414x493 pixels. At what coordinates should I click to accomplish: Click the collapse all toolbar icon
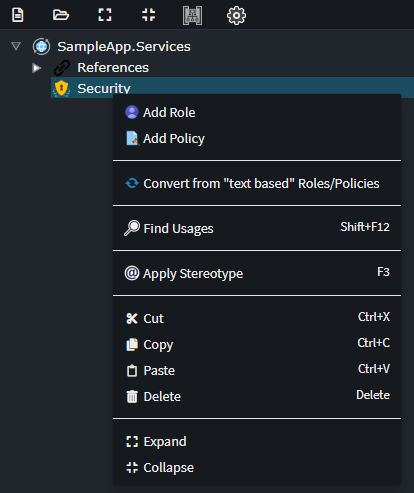tap(148, 15)
